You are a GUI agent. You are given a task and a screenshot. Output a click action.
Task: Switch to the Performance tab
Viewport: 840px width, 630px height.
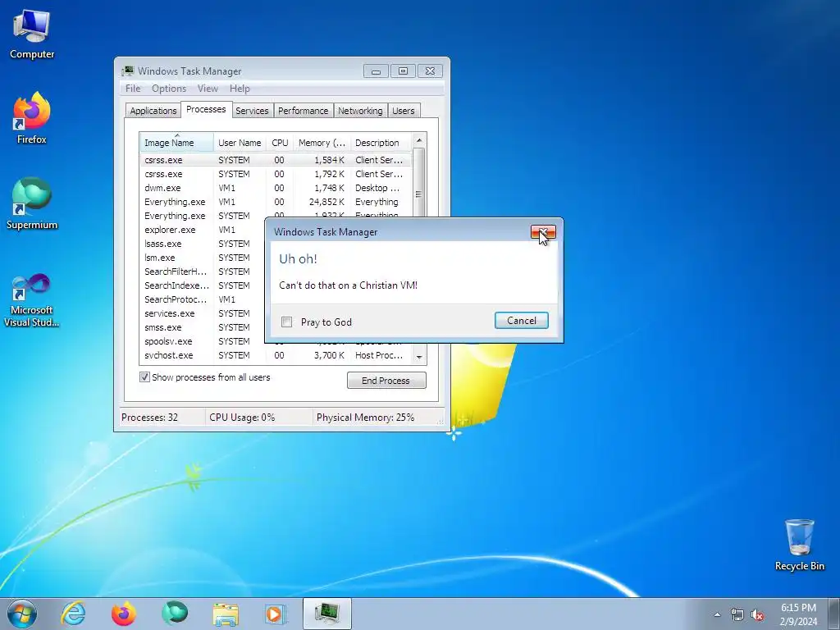304,111
